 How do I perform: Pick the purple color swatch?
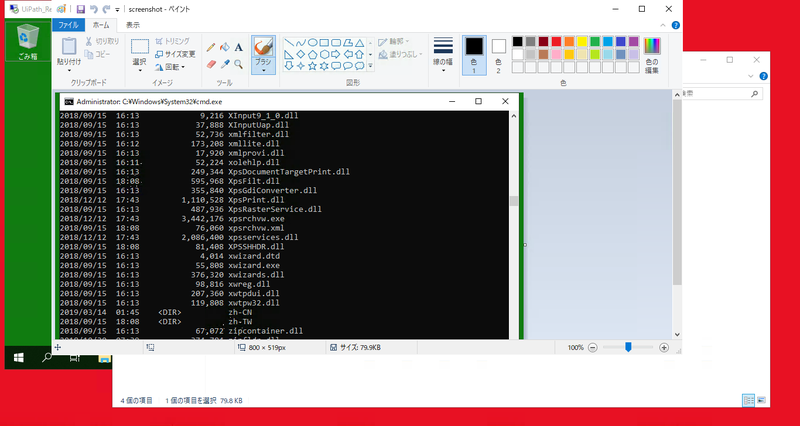point(634,41)
